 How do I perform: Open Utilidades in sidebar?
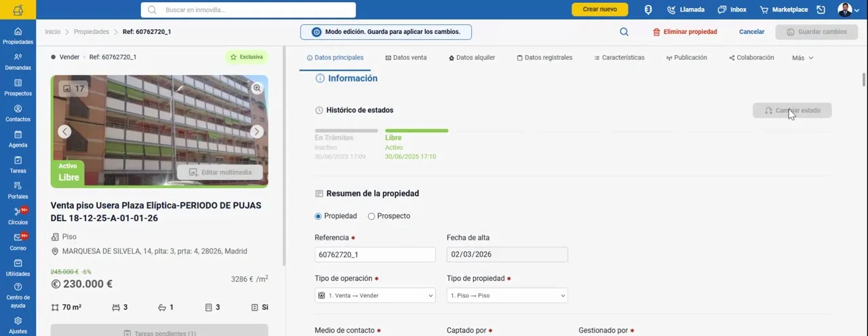click(18, 268)
